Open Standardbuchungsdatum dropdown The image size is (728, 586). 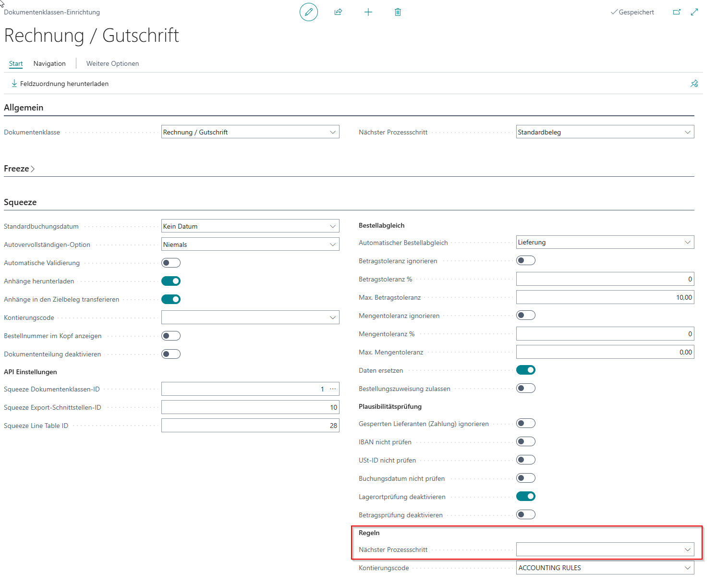(250, 226)
